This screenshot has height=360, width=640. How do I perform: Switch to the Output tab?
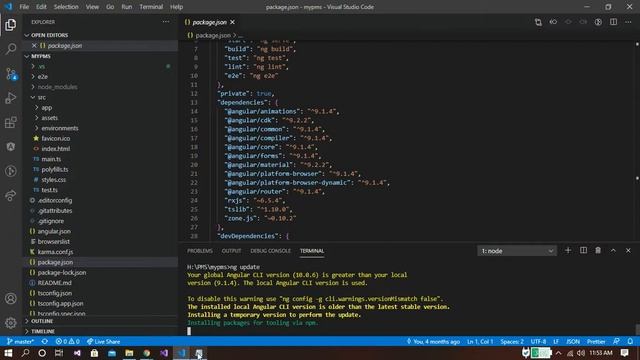[231, 251]
